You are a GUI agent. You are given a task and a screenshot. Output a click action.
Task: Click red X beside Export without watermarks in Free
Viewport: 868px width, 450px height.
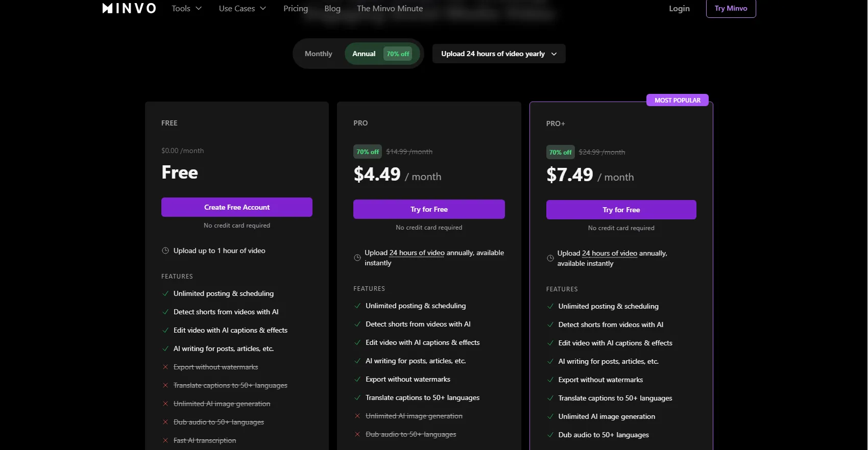pyautogui.click(x=165, y=367)
